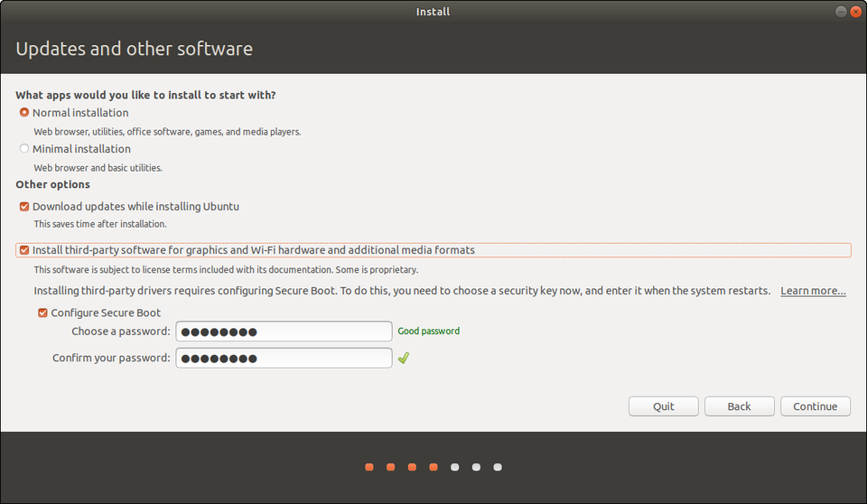
Task: Open the Learn more link
Action: (813, 291)
